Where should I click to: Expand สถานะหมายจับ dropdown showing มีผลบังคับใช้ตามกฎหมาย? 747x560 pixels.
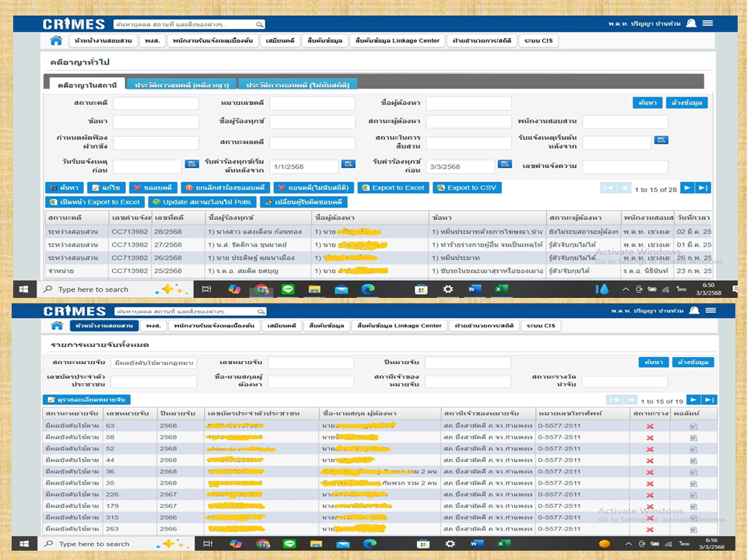pyautogui.click(x=154, y=363)
